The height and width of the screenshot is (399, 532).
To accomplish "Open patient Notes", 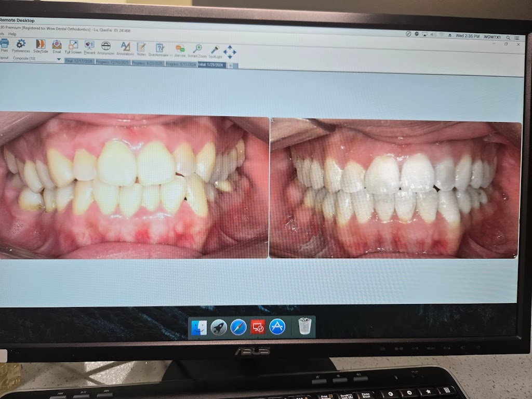I will pyautogui.click(x=141, y=49).
